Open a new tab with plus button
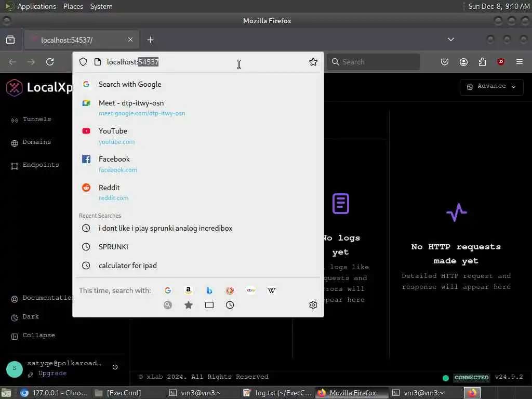Screen dimensions: 532x399 click(150, 39)
